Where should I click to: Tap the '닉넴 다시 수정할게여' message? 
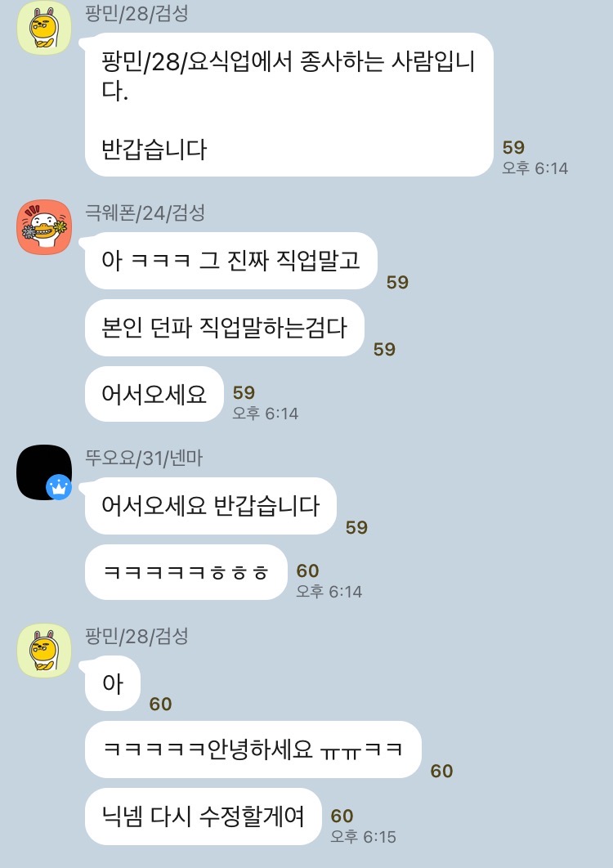coord(204,817)
